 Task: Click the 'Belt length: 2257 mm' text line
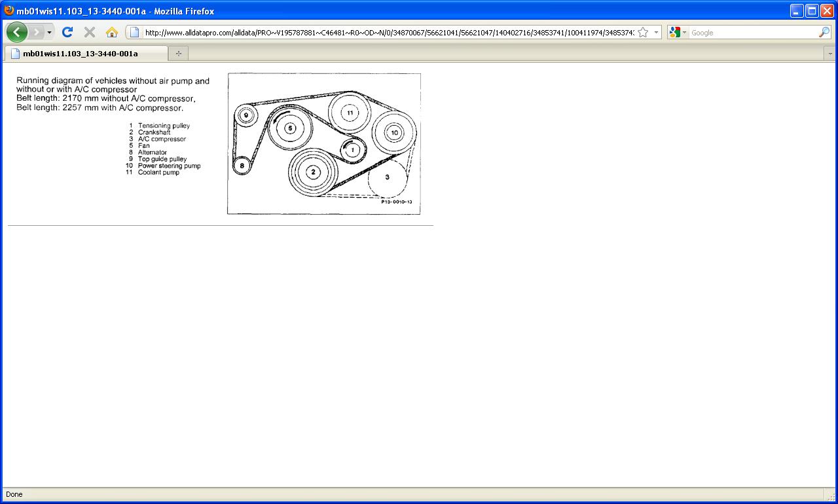pyautogui.click(x=100, y=107)
